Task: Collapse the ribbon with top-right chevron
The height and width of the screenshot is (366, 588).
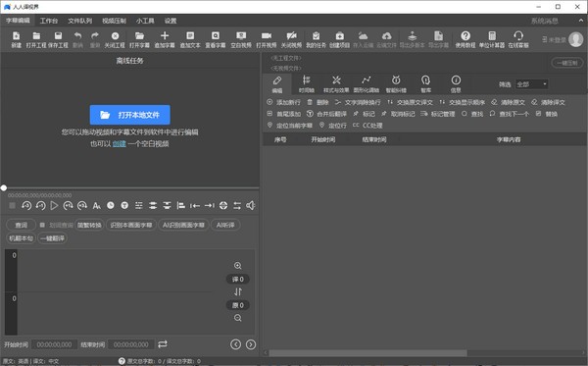Action: click(581, 21)
